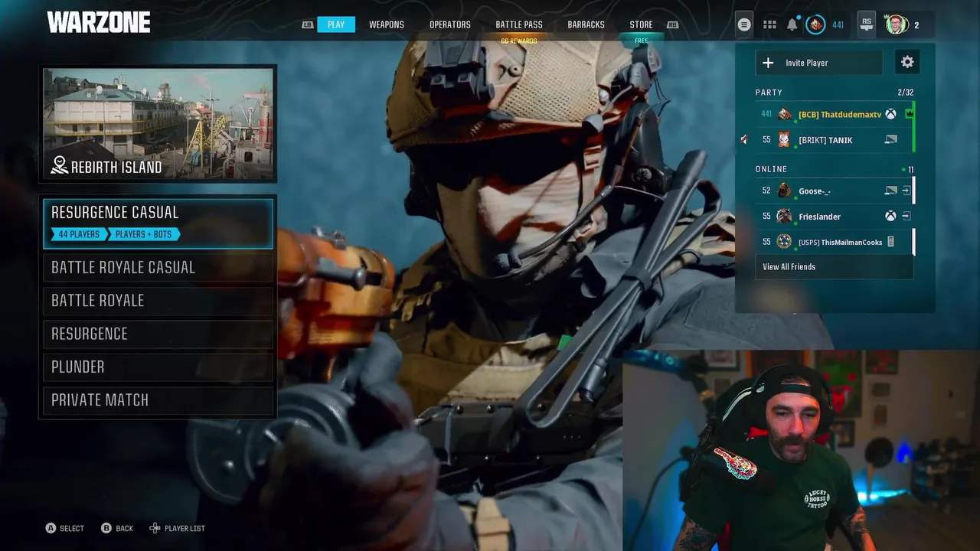Open the Operators tab
The image size is (980, 551).
pyautogui.click(x=450, y=24)
